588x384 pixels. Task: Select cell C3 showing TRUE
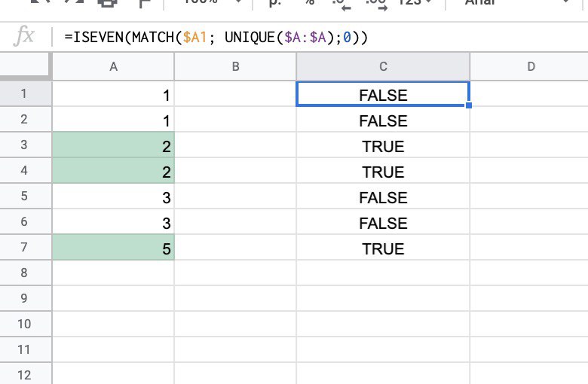click(x=383, y=146)
